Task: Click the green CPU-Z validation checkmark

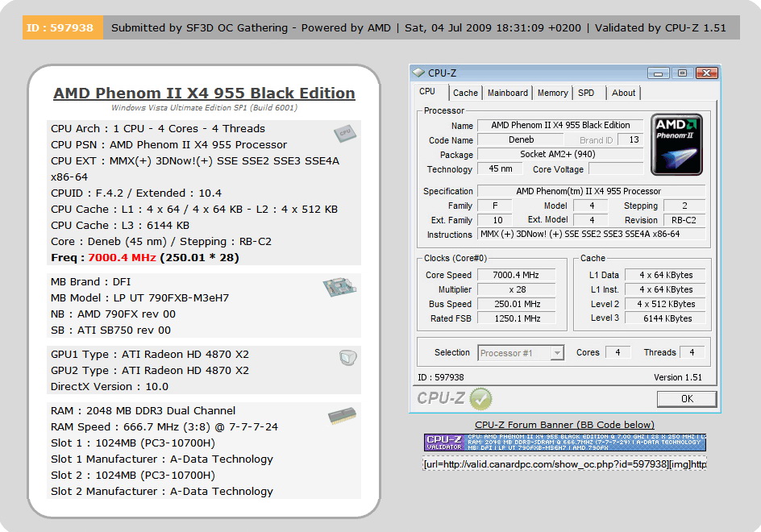Action: (x=481, y=399)
